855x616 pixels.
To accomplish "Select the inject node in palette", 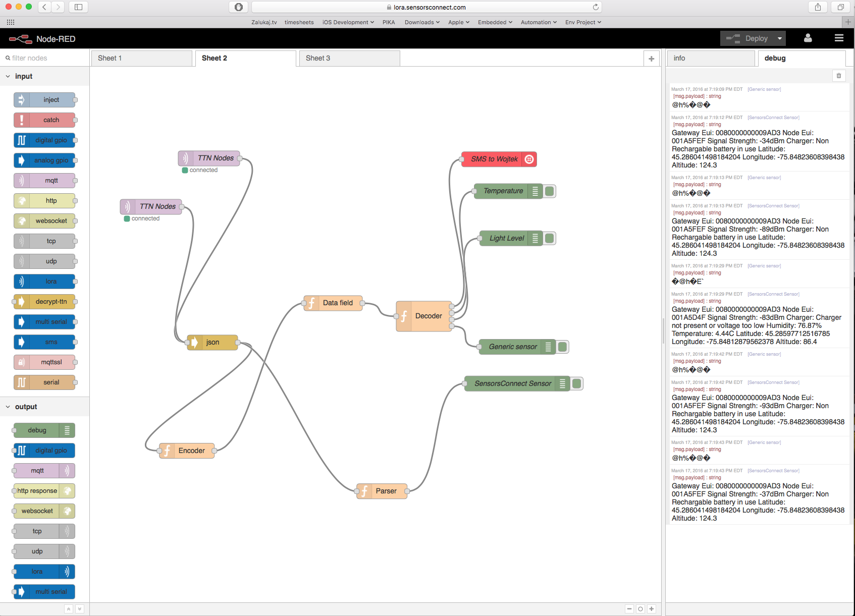I will pos(45,100).
